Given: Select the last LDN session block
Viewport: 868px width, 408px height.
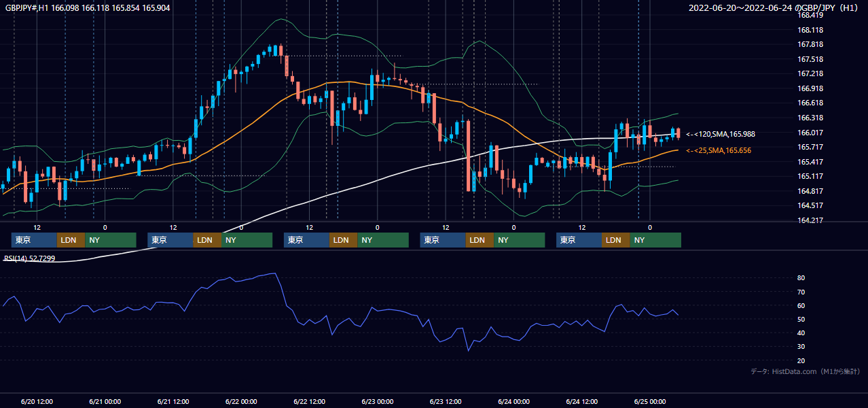Looking at the screenshot, I should click(x=616, y=240).
